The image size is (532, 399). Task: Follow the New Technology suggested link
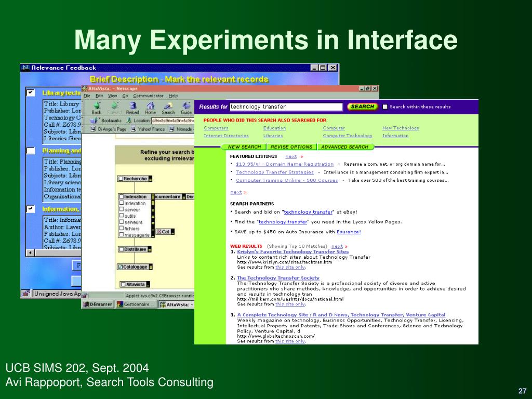401,128
